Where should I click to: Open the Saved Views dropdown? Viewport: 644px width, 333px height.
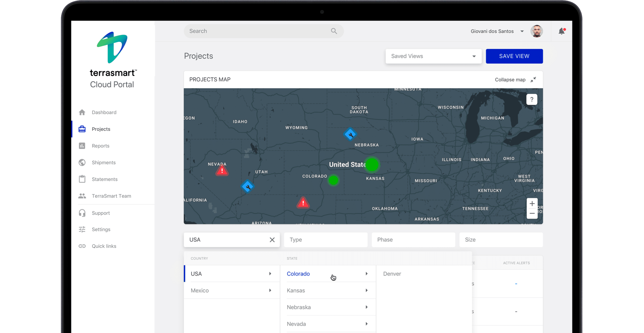(x=433, y=56)
